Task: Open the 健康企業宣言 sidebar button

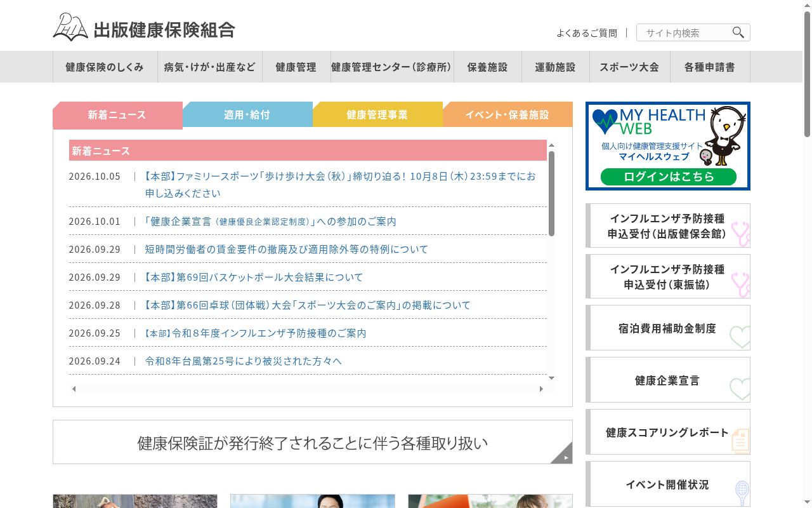Action: pyautogui.click(x=668, y=380)
